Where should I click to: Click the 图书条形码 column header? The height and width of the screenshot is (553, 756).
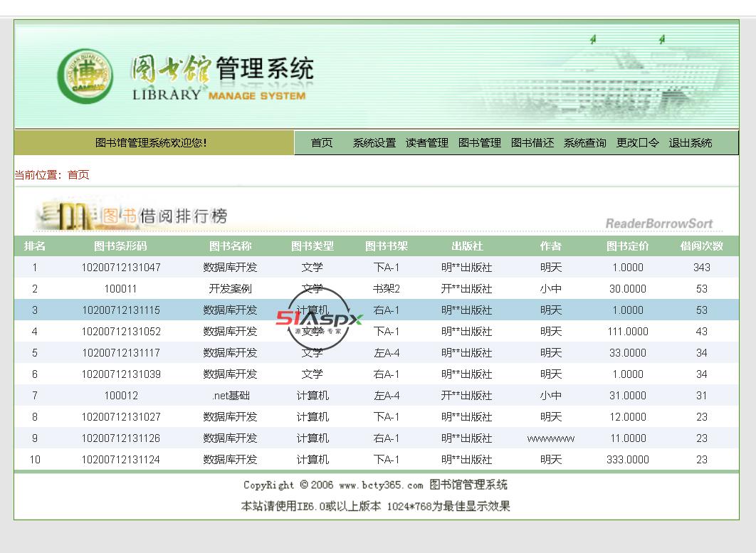[120, 246]
